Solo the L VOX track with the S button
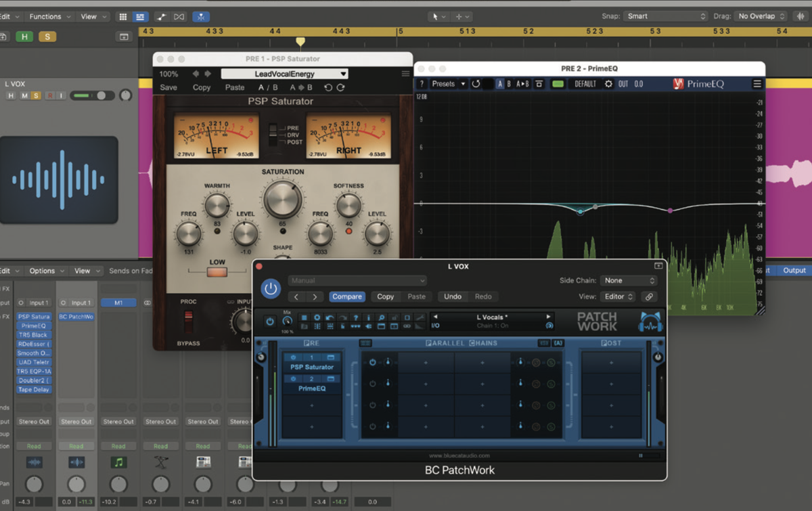Image resolution: width=812 pixels, height=511 pixels. click(36, 96)
